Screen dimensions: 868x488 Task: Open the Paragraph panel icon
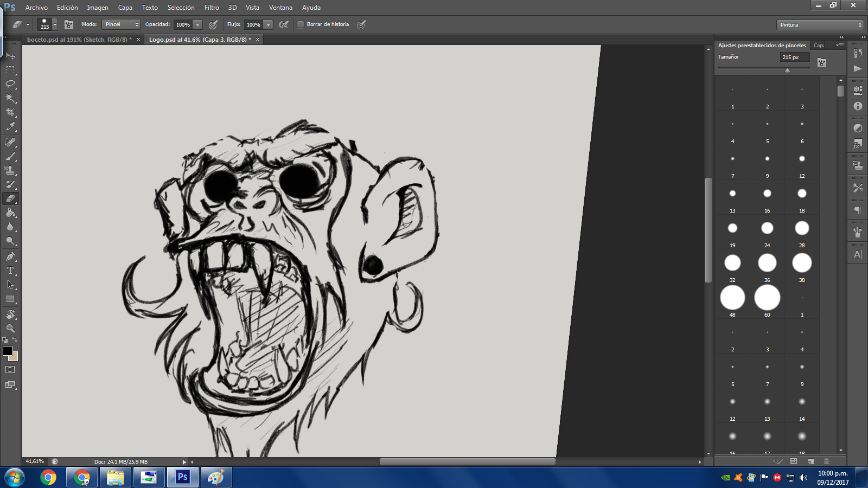pos(858,210)
